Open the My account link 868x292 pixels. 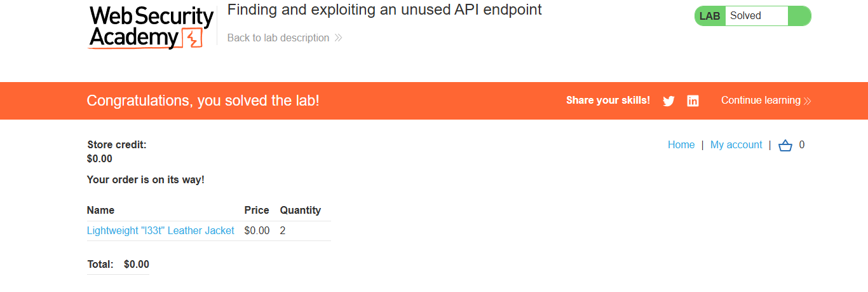point(736,145)
